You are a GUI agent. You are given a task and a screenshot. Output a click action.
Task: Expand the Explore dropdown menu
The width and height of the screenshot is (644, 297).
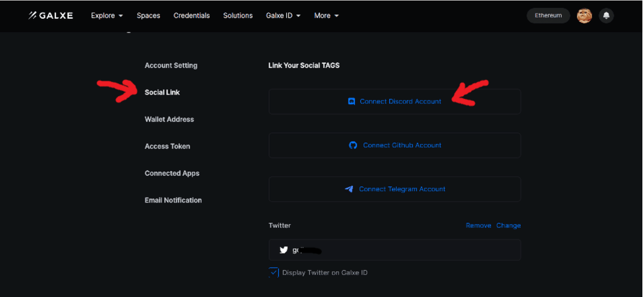tap(107, 16)
